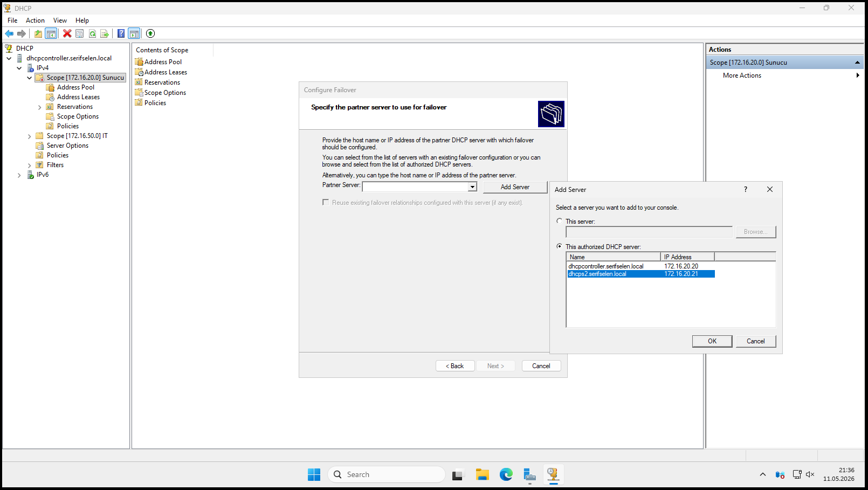Open Properties via toolbar icon

pos(80,33)
